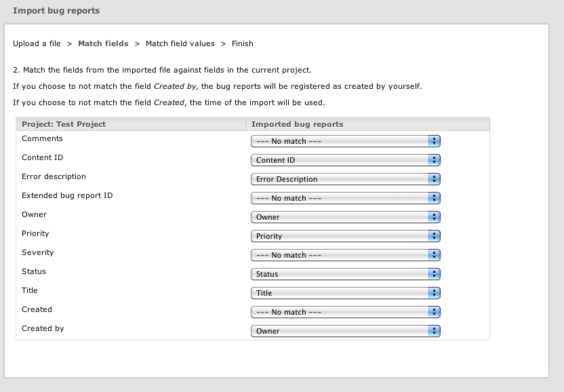Open the Extended bug report ID dropdown
Screen dimensions: 564x392
346,198
